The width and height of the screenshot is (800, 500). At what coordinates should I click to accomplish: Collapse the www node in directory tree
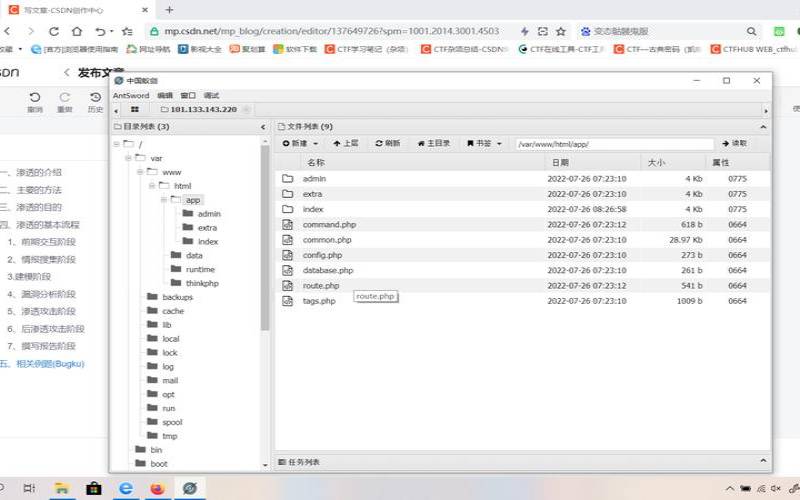[x=140, y=172]
